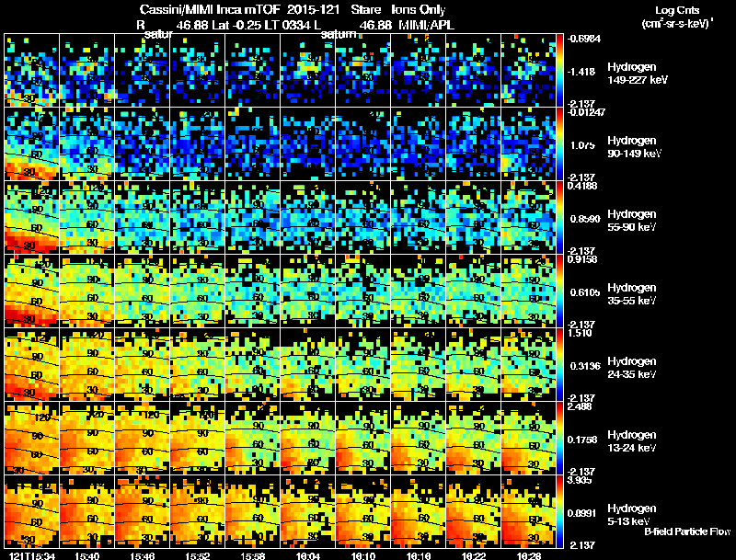Click the 'Hydrogen 13-24 keV' row label
The image size is (736, 560).
point(632,441)
